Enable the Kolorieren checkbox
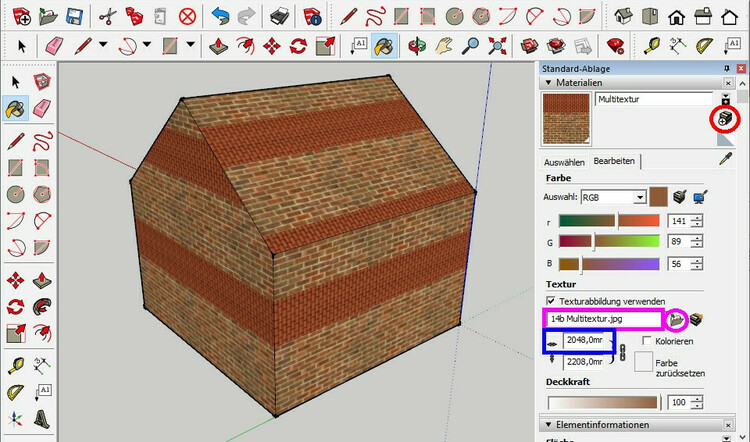 coord(648,342)
